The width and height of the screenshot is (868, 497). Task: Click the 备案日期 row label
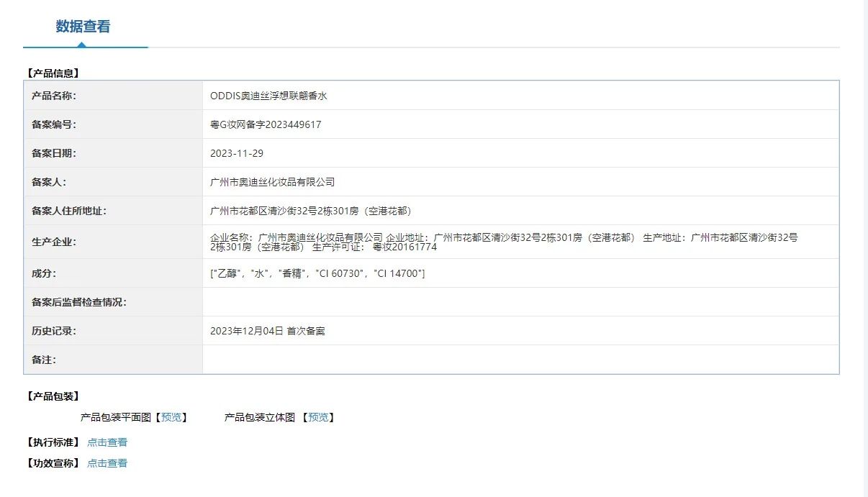(x=54, y=153)
